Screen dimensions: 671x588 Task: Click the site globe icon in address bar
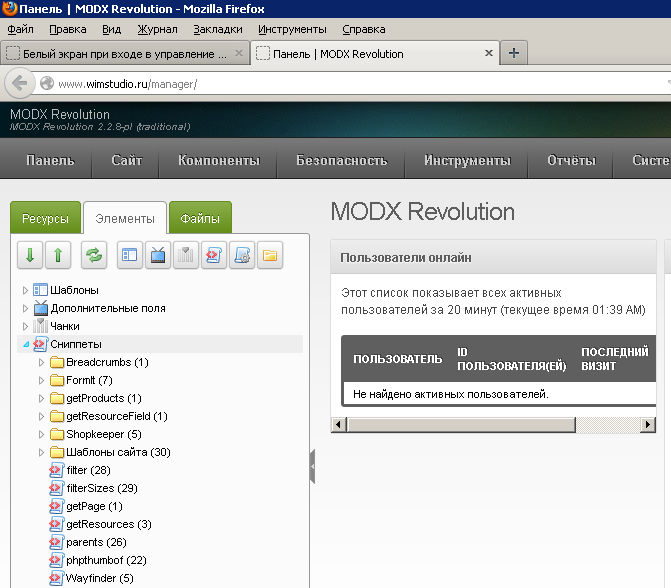(x=47, y=83)
